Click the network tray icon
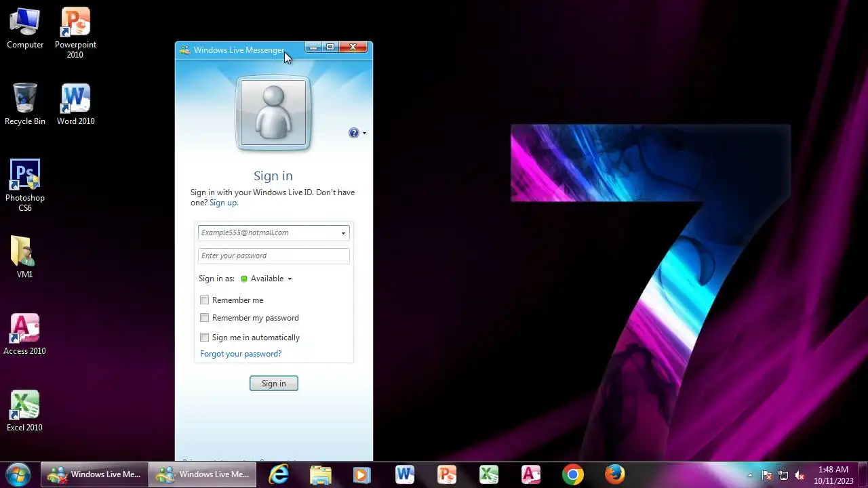This screenshot has width=868, height=488. tap(783, 475)
